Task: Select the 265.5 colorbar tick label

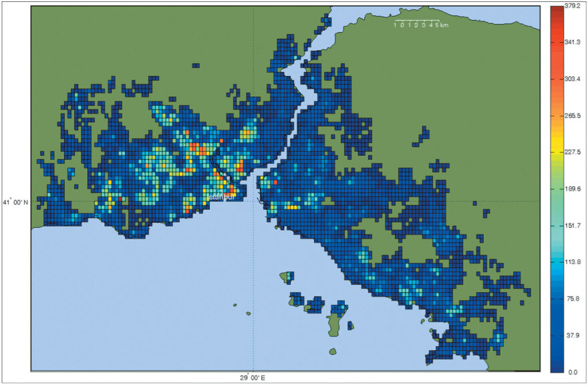Action: [572, 115]
